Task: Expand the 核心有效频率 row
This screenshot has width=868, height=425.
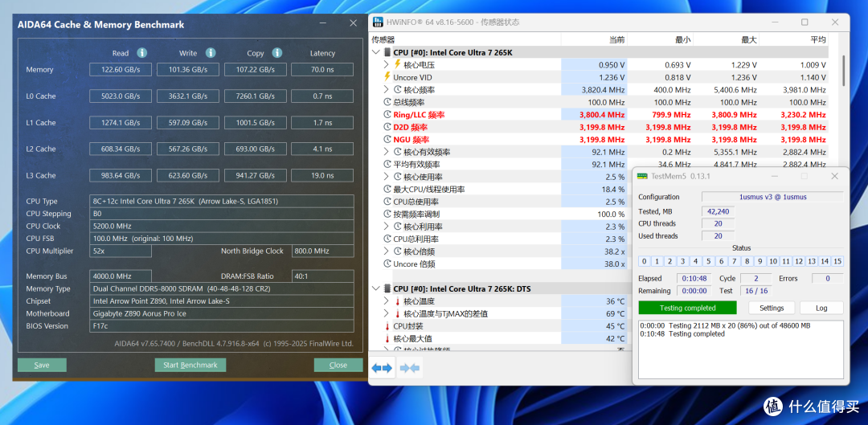Action: 387,152
